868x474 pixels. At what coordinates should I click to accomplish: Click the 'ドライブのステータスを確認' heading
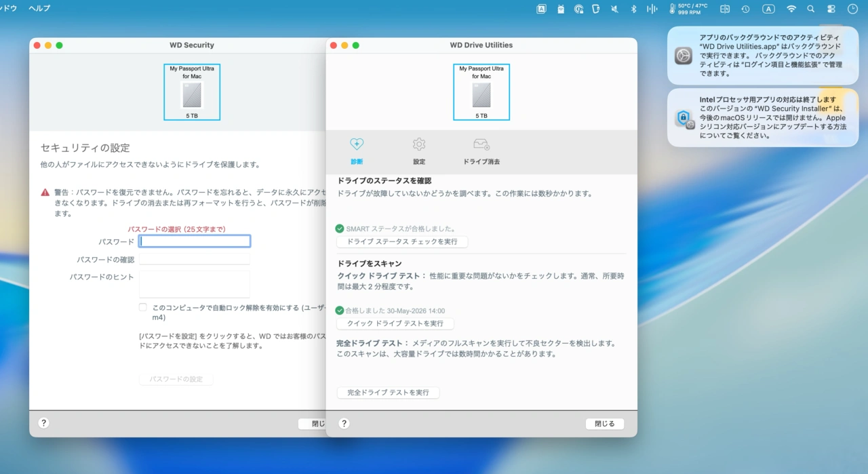384,181
